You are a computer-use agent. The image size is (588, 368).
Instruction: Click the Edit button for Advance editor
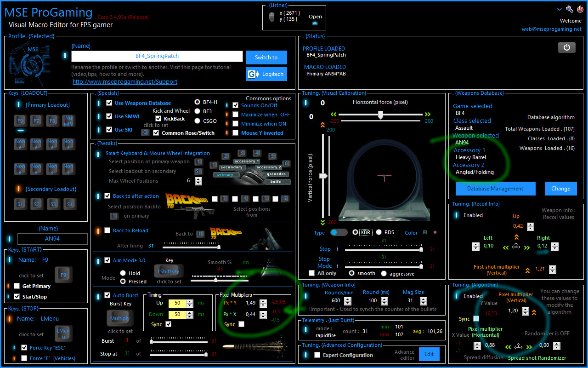(x=429, y=354)
